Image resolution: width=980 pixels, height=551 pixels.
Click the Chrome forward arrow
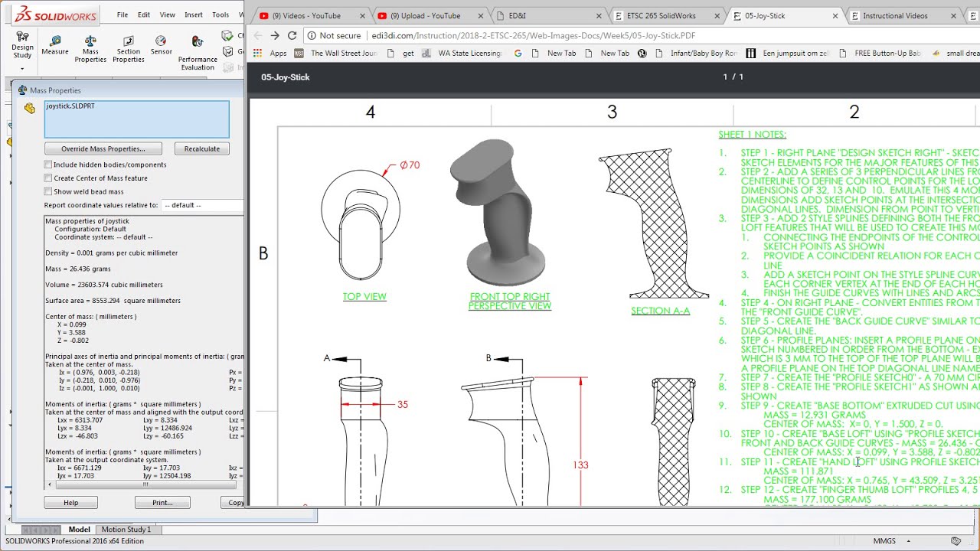tap(275, 35)
